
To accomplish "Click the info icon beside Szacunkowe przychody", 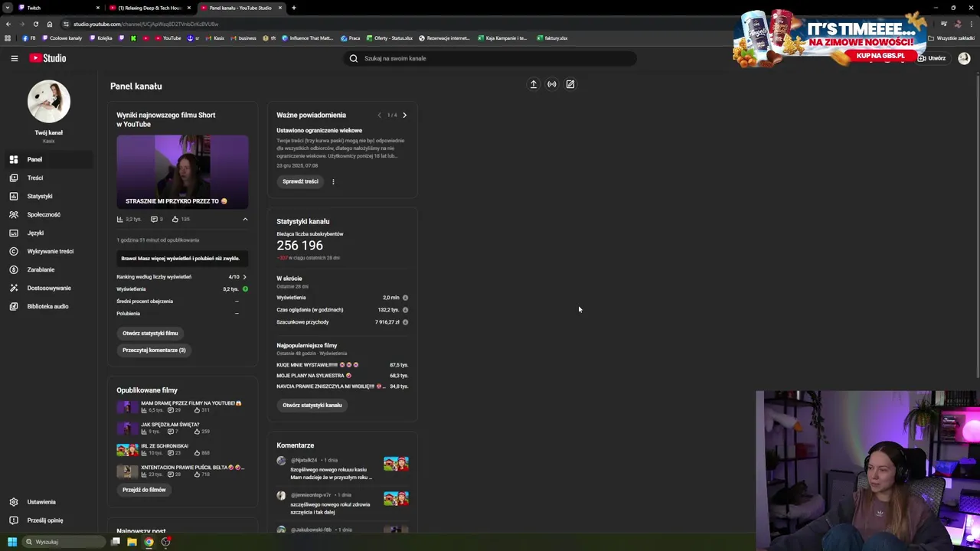I will [405, 322].
